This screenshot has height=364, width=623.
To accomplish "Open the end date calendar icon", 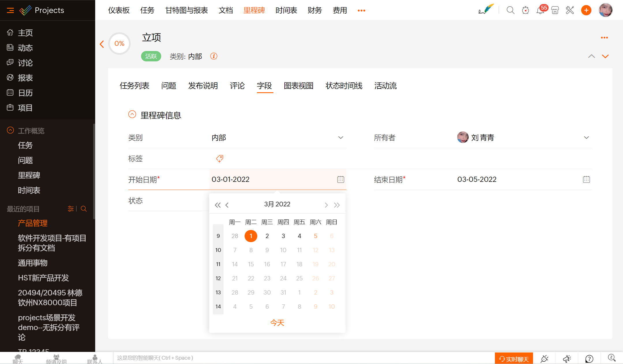I will [x=586, y=180].
